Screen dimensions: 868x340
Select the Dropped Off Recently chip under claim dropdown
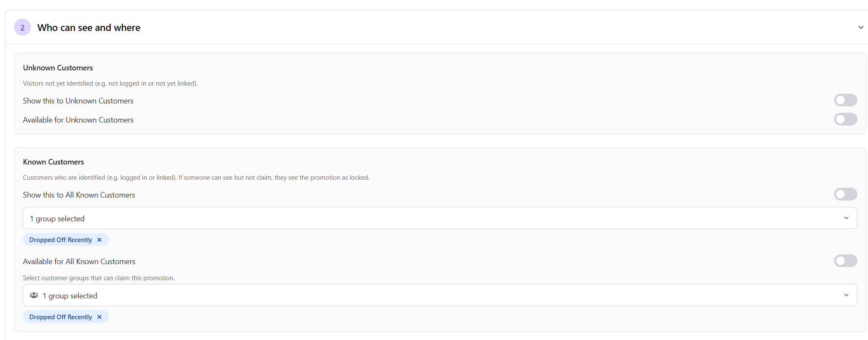[x=61, y=317]
